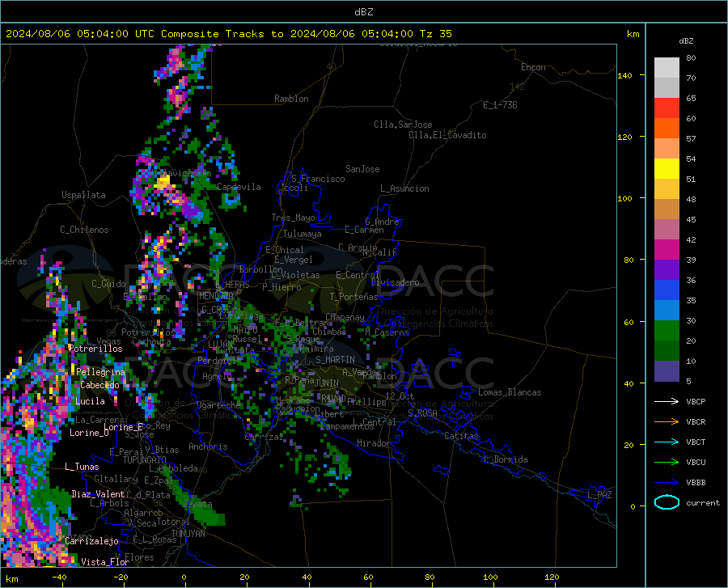Click the Mirador map label
Image resolution: width=728 pixels, height=588 pixels.
click(374, 443)
